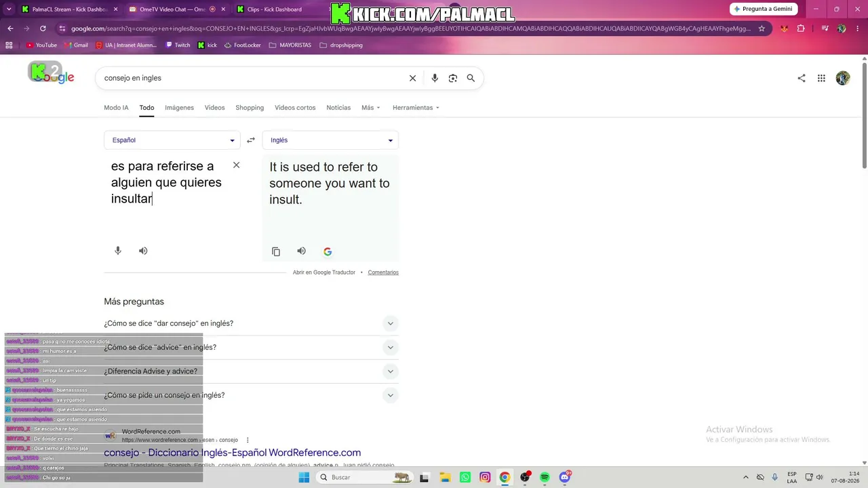The width and height of the screenshot is (868, 488).
Task: Bookmark this page with the star icon
Action: [762, 28]
